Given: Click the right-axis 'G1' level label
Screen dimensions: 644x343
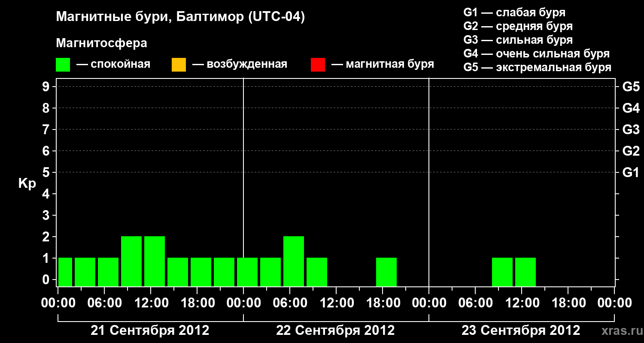Looking at the screenshot, I should pos(631,172).
